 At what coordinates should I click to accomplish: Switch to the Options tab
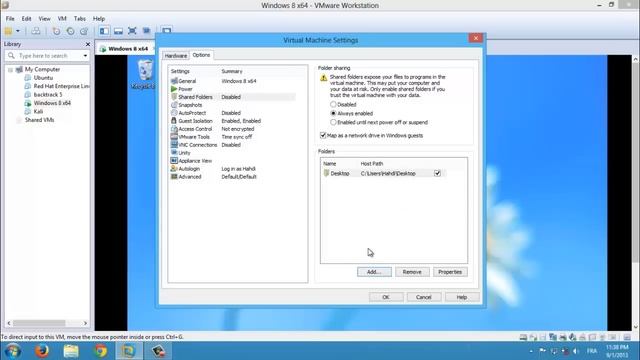201,55
